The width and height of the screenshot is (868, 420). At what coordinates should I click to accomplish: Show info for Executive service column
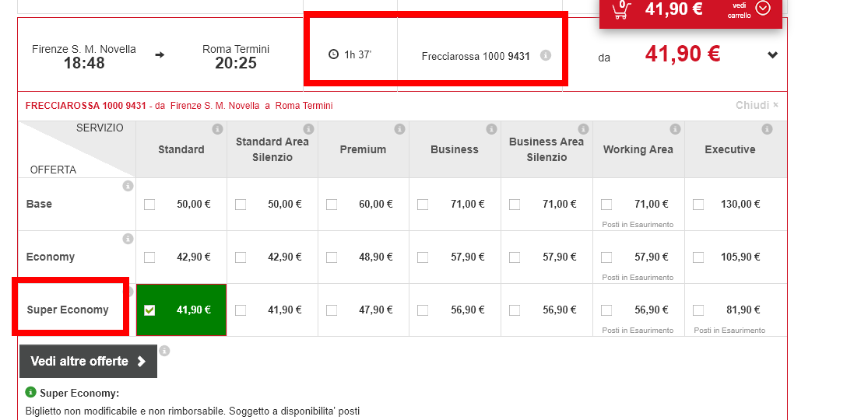pos(767,129)
